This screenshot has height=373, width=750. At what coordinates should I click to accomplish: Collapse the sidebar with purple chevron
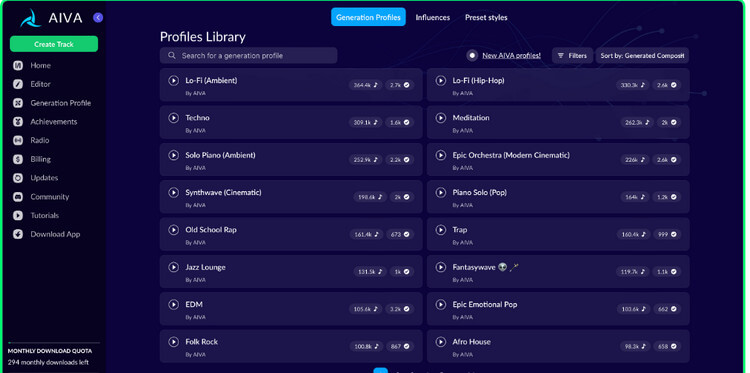(98, 18)
